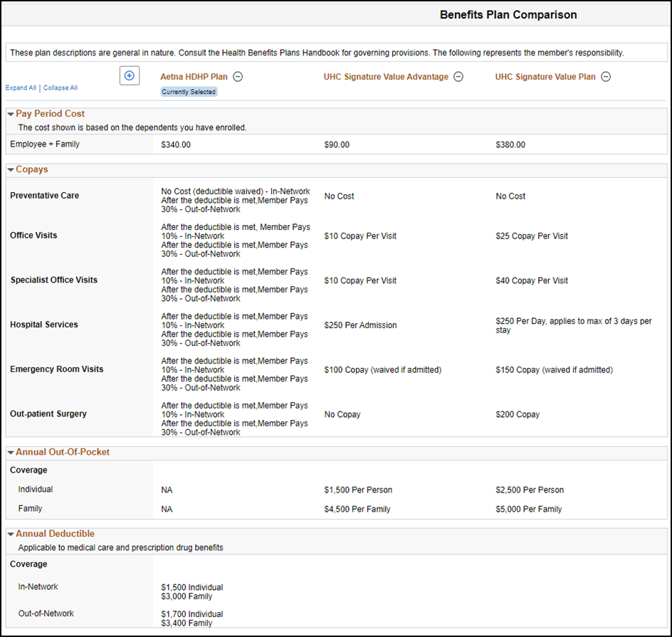Remove UHC Signature Value Advantage minus icon
The width and height of the screenshot is (672, 637).
coord(458,77)
